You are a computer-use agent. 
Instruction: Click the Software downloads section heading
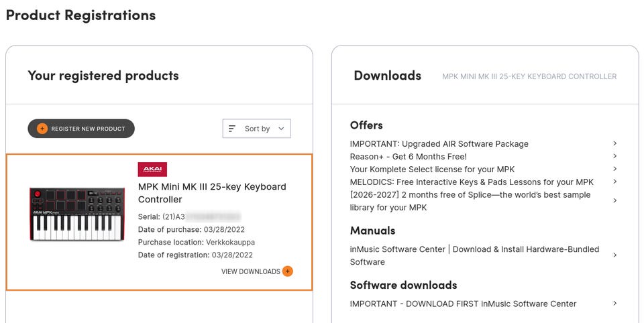point(403,285)
